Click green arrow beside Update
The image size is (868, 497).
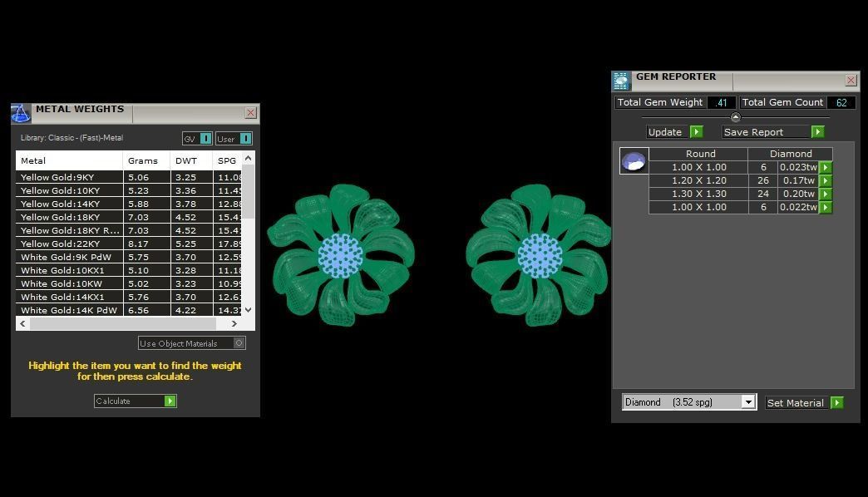[697, 131]
